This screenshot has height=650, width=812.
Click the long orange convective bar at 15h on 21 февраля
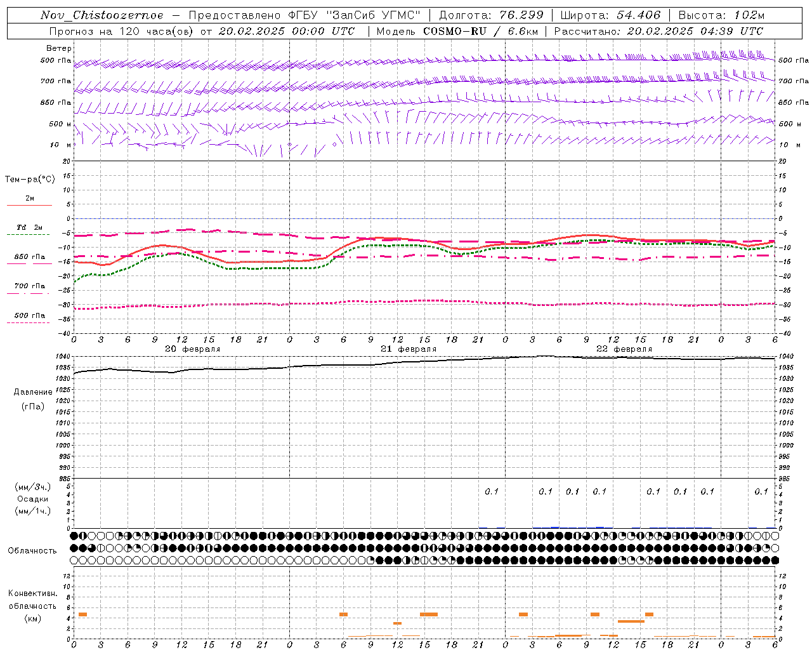coord(429,614)
